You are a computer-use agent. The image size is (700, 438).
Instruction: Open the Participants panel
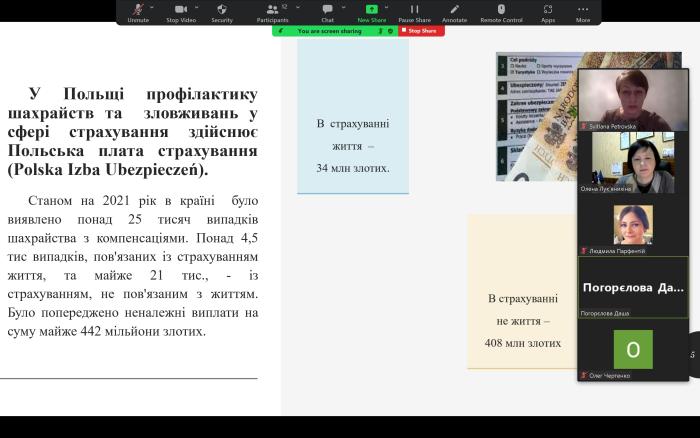(271, 9)
